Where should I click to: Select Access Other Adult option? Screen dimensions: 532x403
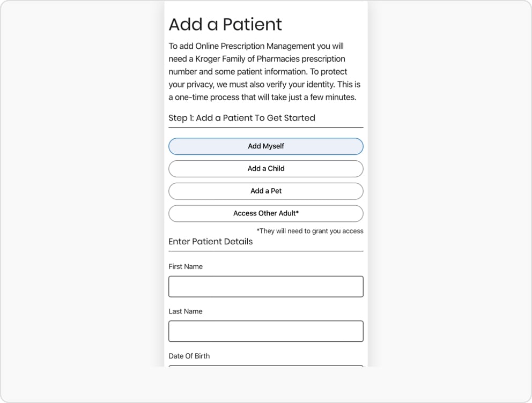[265, 213]
